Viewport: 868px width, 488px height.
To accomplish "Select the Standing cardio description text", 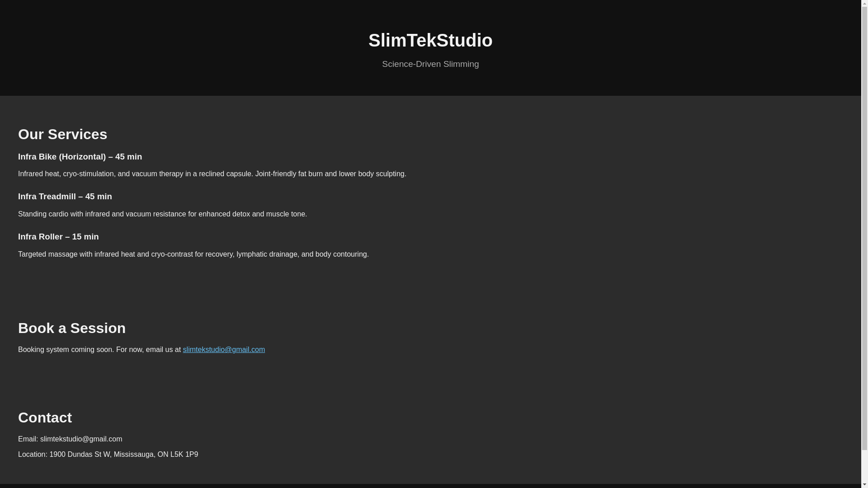I will (162, 214).
